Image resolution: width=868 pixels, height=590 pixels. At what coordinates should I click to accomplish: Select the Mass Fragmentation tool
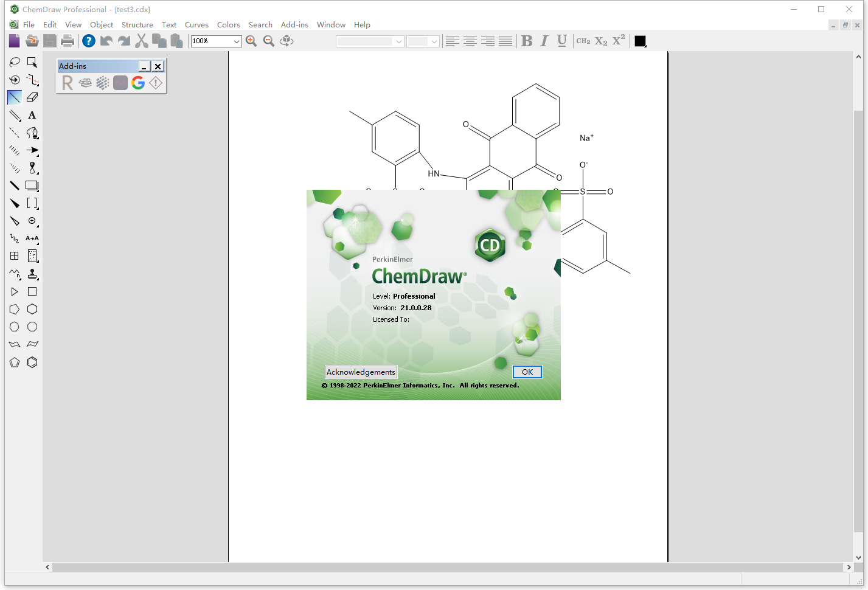click(x=32, y=80)
